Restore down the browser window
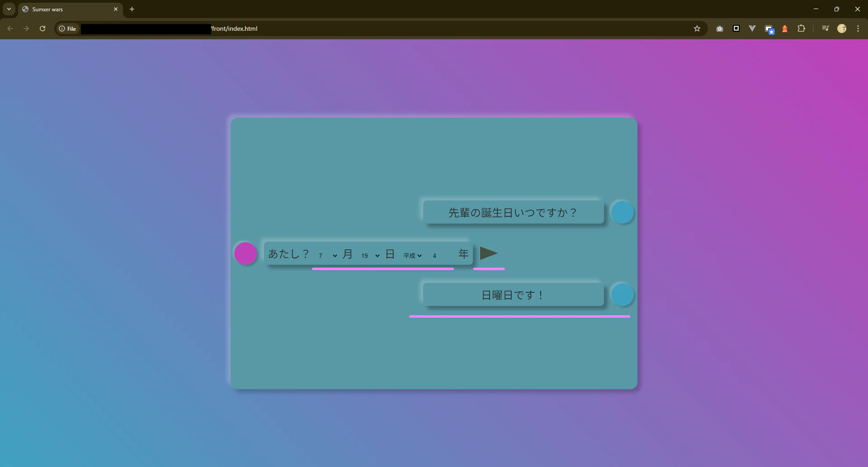Viewport: 868px width, 467px height. [837, 9]
